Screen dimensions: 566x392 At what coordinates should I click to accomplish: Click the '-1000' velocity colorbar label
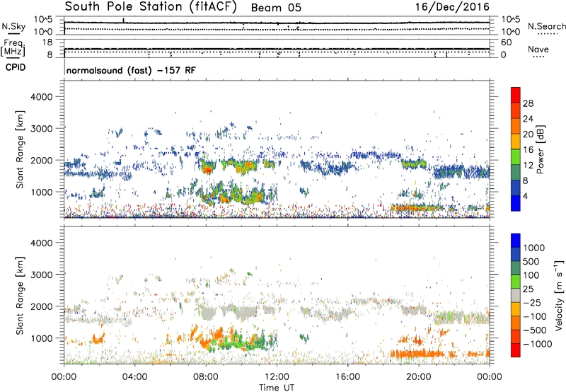click(x=537, y=344)
